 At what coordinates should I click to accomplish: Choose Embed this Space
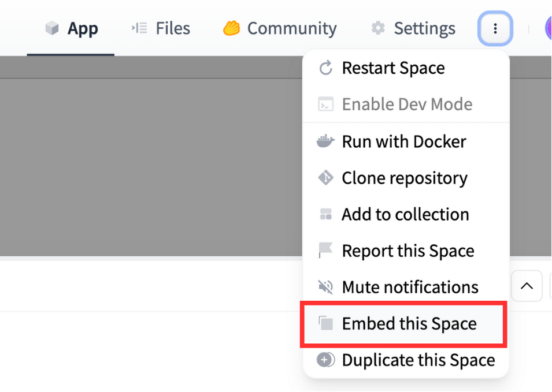pos(409,323)
